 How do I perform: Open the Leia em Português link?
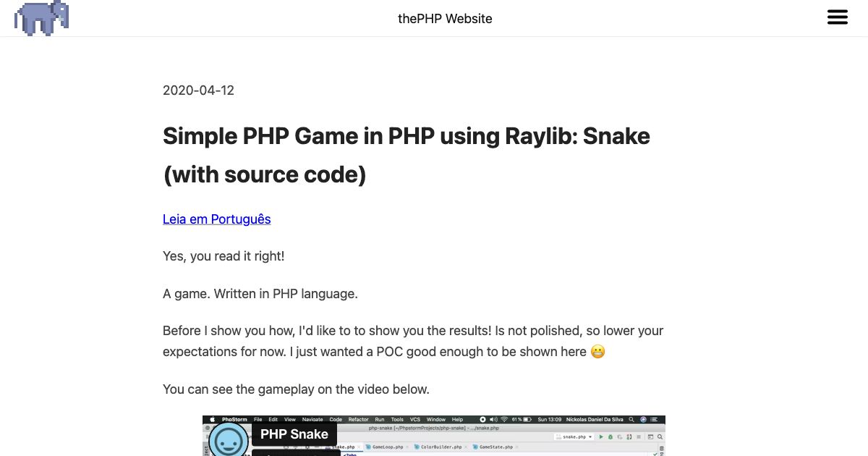click(x=216, y=219)
